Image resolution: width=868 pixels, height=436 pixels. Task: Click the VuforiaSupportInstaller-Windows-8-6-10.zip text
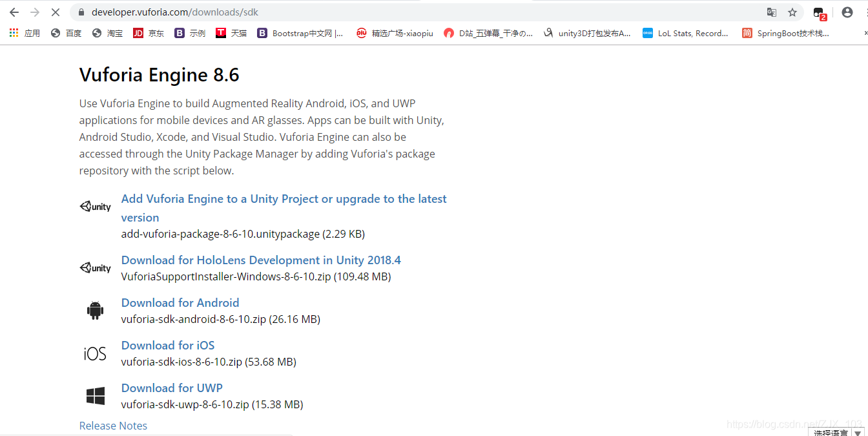click(x=226, y=276)
